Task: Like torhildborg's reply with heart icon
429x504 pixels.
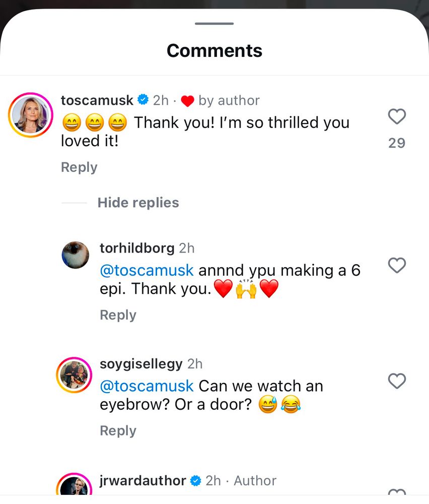Action: (x=397, y=265)
